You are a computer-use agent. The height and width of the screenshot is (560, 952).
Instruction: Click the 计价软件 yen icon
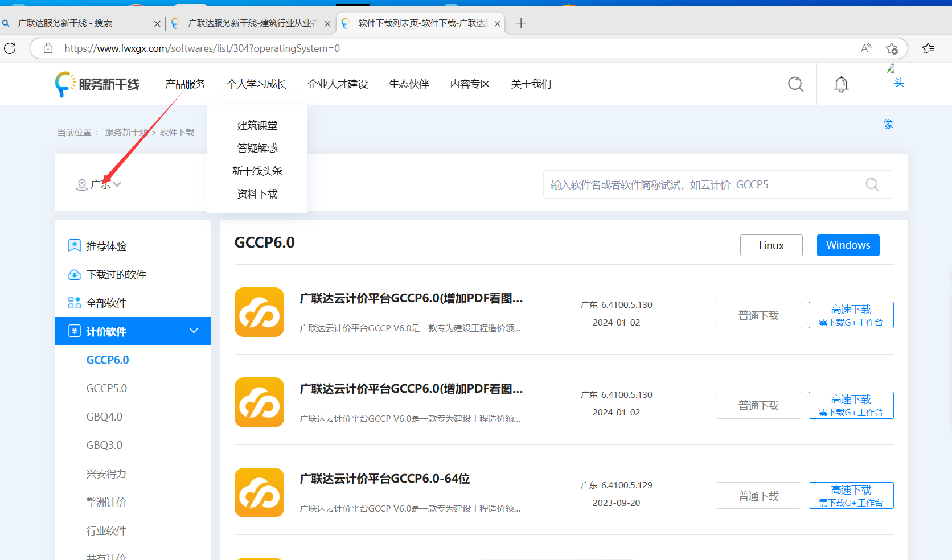75,331
